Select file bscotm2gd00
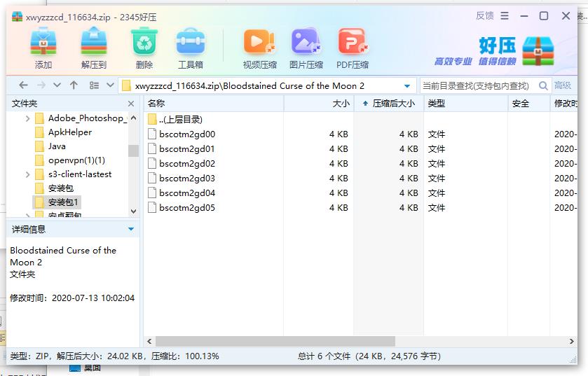The image size is (588, 376). [187, 134]
